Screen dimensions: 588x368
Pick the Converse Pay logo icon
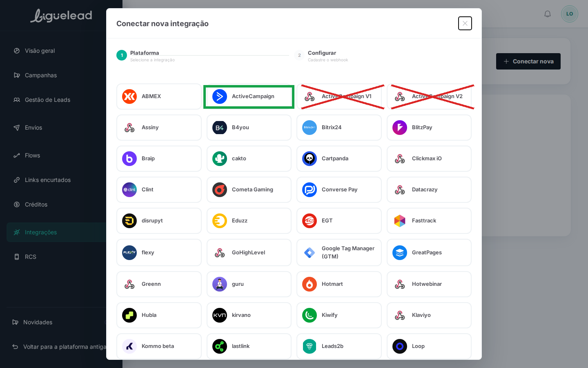point(310,190)
